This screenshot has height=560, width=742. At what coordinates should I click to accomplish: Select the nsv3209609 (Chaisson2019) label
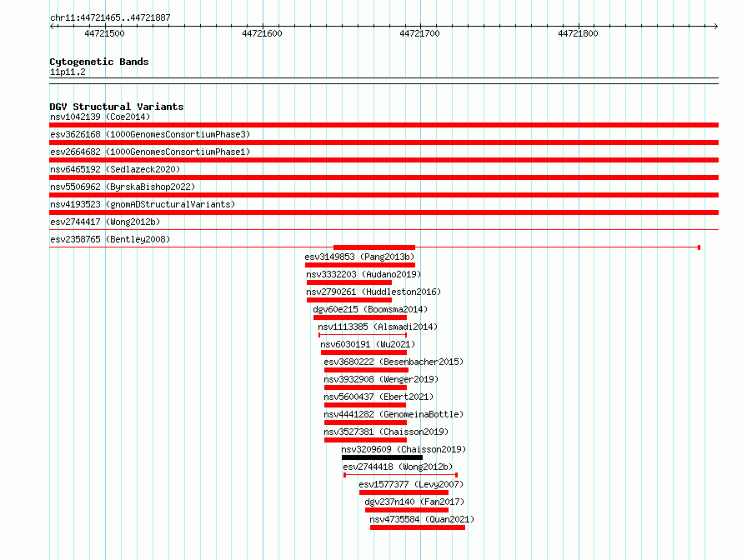(x=404, y=449)
